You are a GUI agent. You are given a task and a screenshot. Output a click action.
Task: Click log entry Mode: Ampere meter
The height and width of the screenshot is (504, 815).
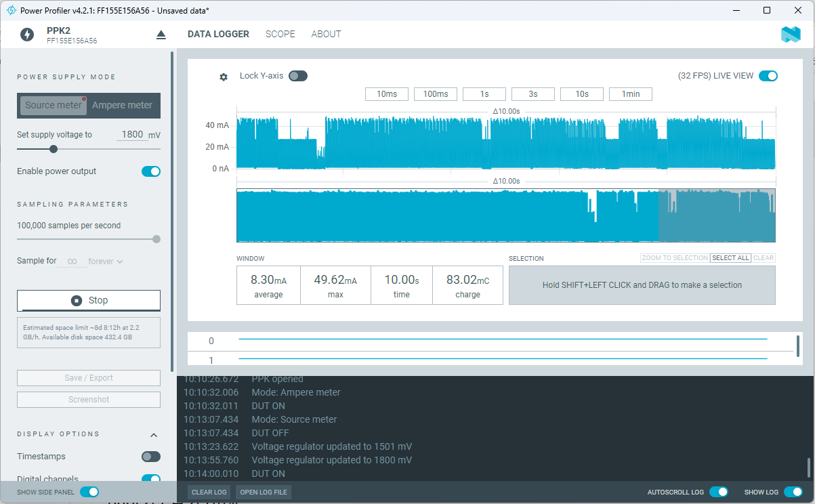pos(296,392)
